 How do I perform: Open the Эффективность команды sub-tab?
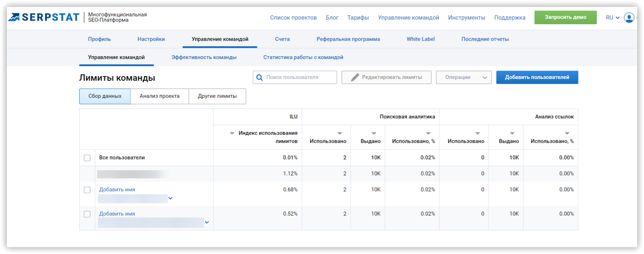pos(204,57)
